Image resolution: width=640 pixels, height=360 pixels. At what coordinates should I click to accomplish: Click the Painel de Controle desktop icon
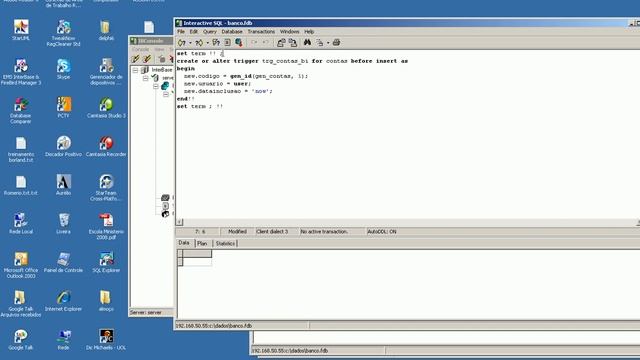point(63,262)
